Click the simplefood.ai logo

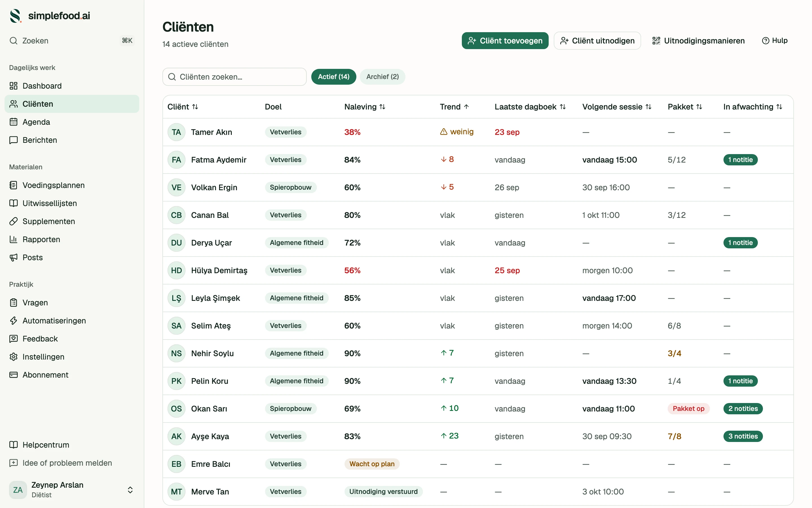(50, 16)
